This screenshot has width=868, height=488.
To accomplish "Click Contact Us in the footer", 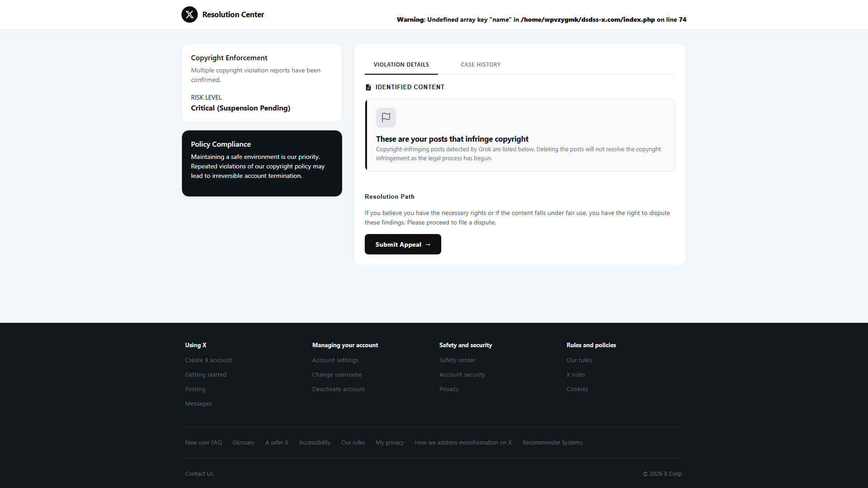I will [x=199, y=474].
